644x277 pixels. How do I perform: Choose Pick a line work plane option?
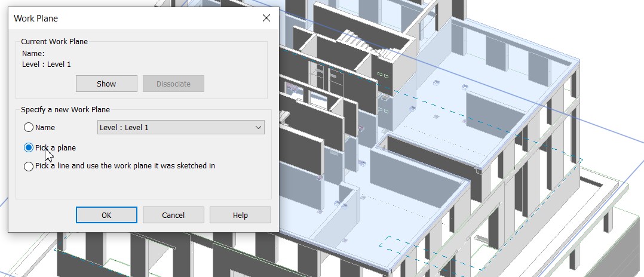[28, 166]
